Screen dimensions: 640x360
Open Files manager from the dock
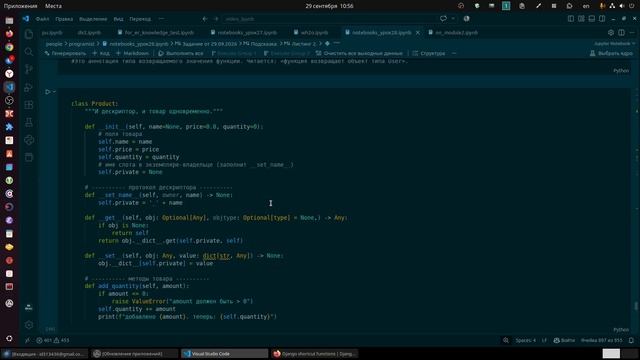click(9, 20)
